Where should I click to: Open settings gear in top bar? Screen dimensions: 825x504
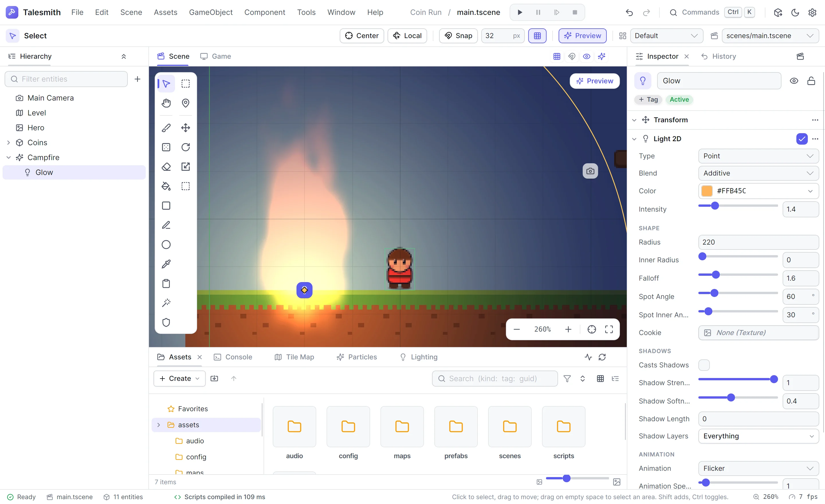pos(812,12)
